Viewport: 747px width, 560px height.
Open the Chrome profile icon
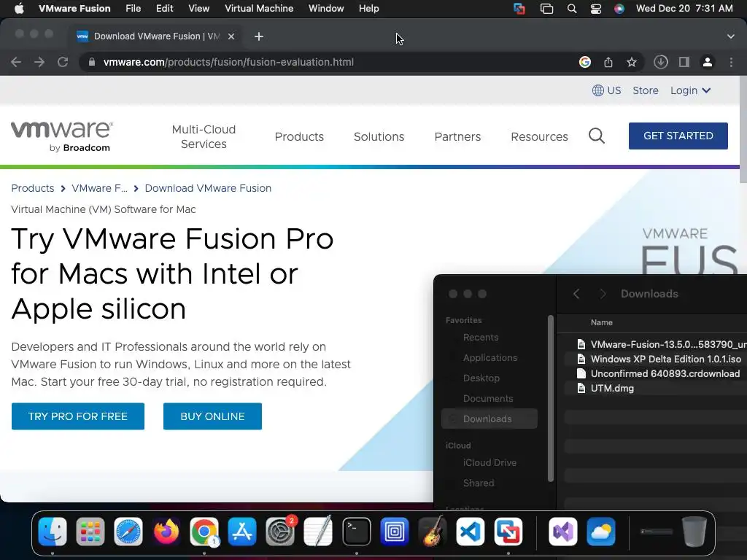[x=708, y=62]
